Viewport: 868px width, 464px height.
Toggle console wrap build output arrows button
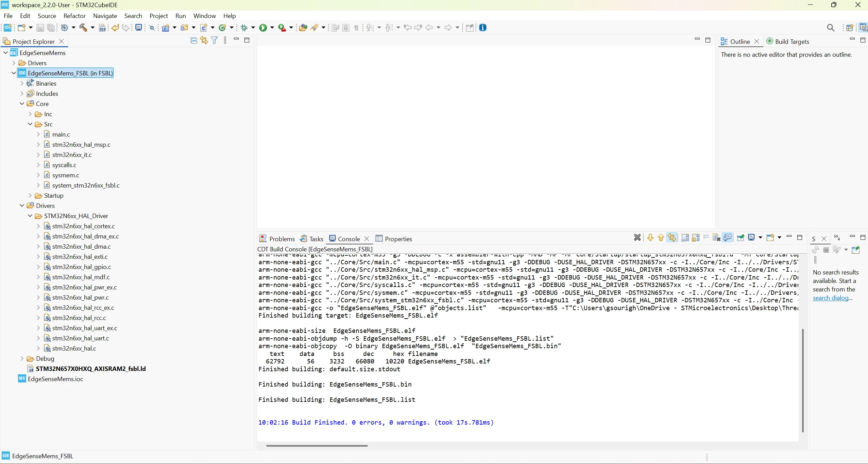coord(671,237)
